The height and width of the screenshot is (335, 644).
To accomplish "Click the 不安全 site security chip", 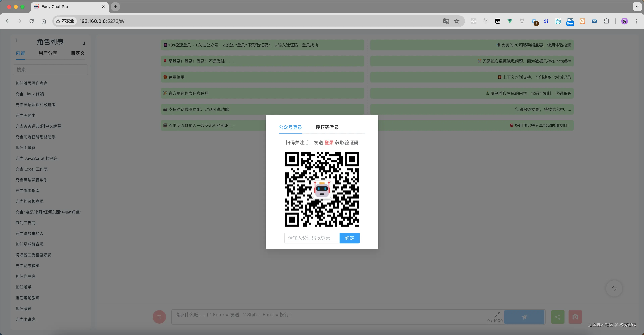I will [65, 21].
